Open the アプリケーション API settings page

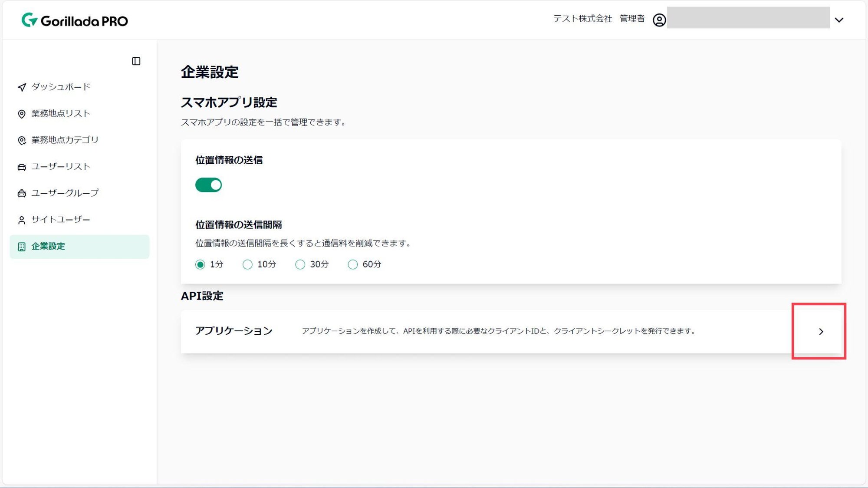coord(822,331)
